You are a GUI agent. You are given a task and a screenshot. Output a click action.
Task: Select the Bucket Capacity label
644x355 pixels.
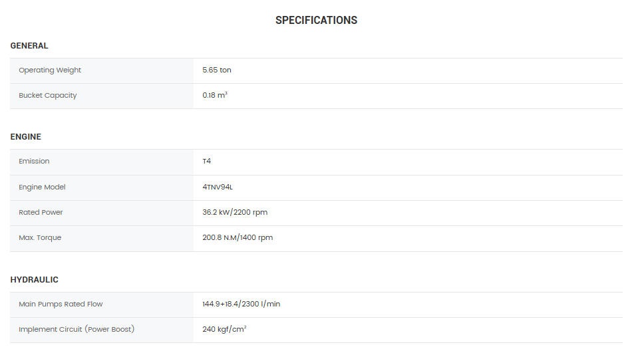click(x=48, y=96)
